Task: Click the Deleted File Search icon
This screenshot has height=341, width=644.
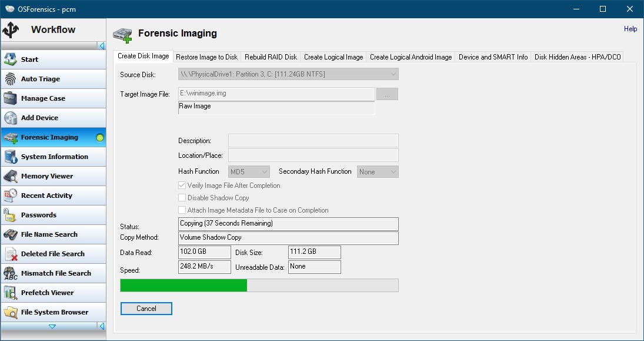Action: (x=10, y=254)
